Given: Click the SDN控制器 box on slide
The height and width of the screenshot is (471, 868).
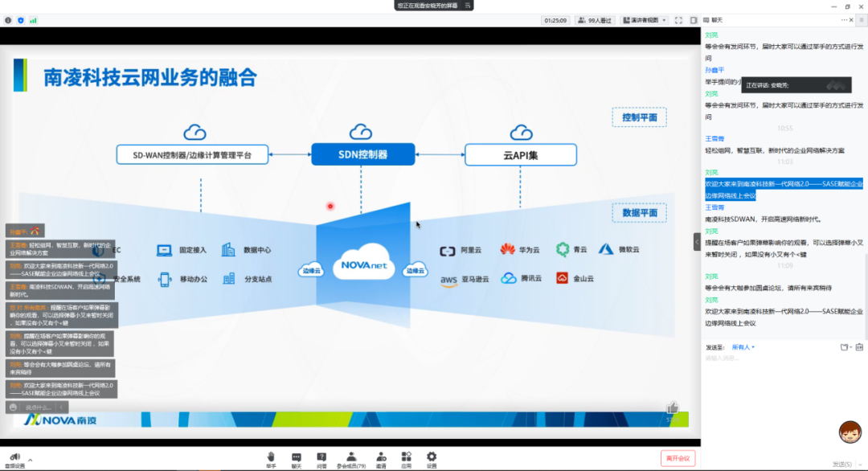Looking at the screenshot, I should point(362,154).
